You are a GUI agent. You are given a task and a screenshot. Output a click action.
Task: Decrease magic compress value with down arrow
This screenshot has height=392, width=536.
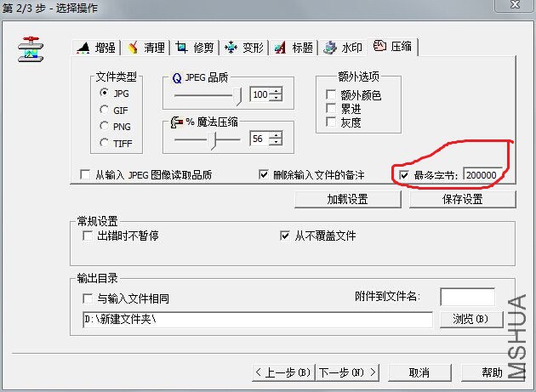[x=276, y=142]
